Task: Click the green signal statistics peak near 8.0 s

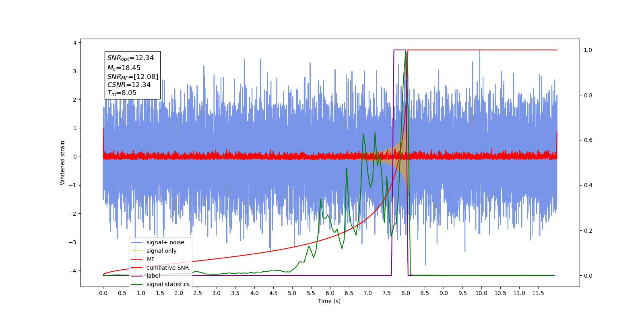Action: (405, 51)
